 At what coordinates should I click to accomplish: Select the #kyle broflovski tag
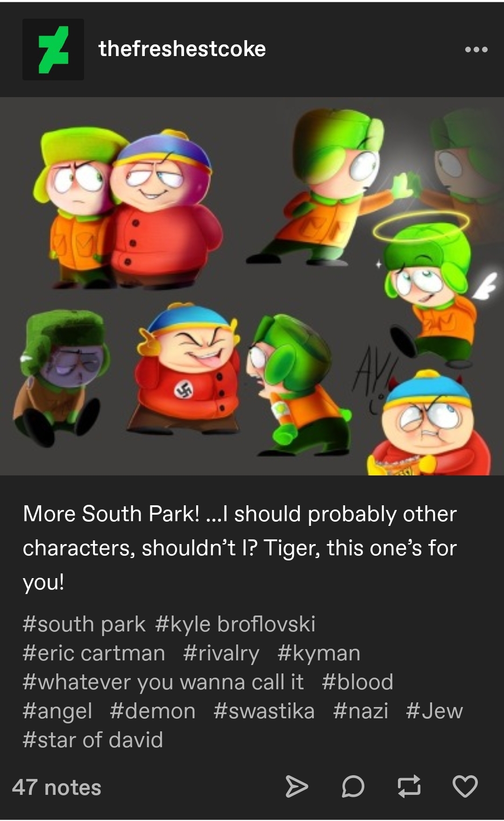pyautogui.click(x=235, y=624)
